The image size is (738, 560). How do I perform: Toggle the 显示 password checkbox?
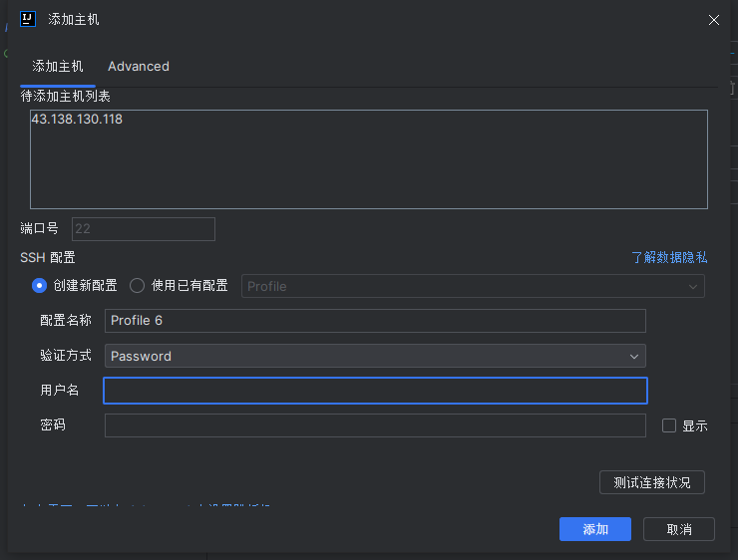669,425
